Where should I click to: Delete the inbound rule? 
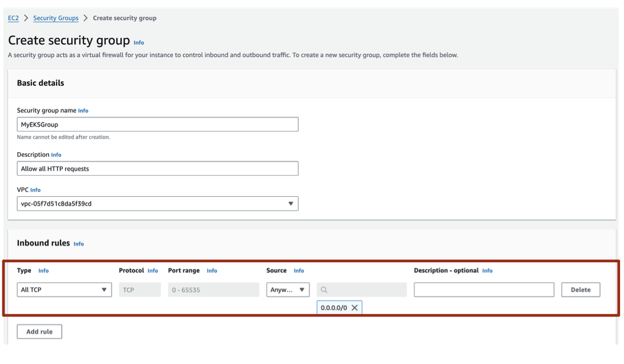[x=580, y=290]
